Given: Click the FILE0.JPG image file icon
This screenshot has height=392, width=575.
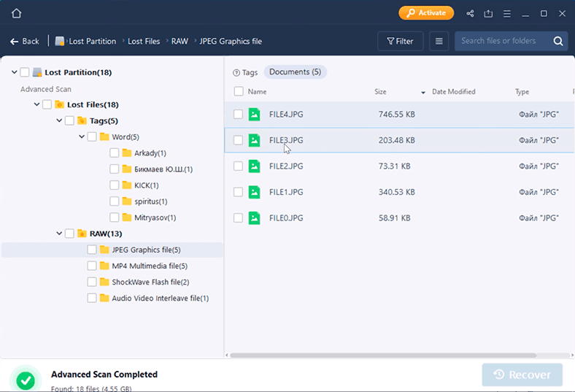Looking at the screenshot, I should [254, 218].
